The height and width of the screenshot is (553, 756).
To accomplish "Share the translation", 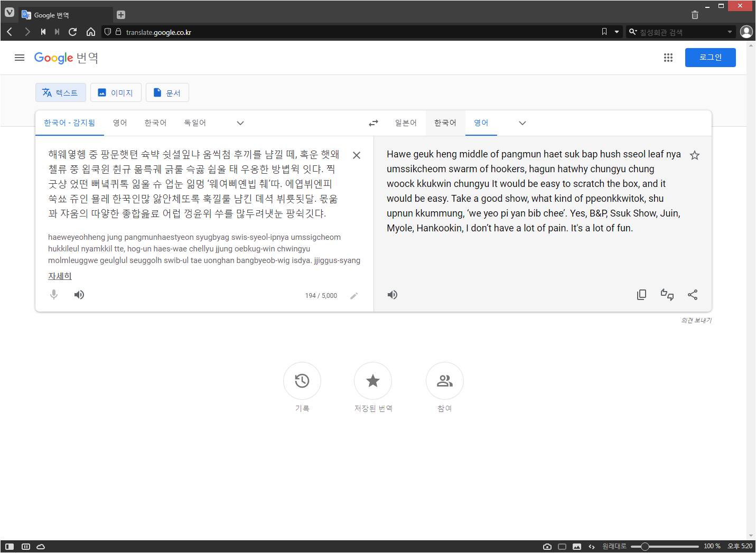I will (x=693, y=295).
